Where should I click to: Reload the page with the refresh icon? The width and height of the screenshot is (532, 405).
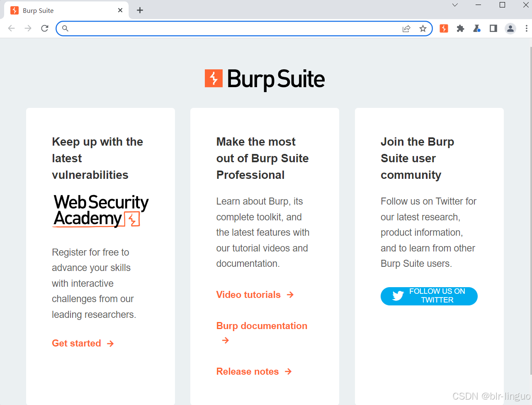click(45, 28)
